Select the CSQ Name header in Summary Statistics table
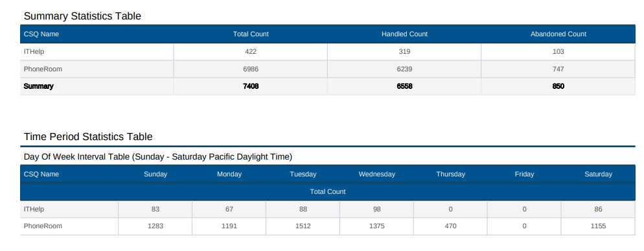644x251 pixels. [x=41, y=34]
